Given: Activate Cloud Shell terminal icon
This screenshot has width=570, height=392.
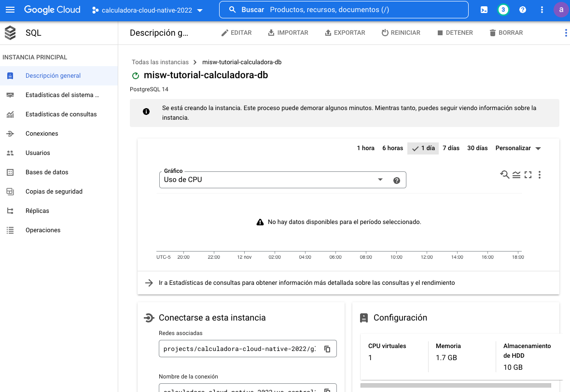Looking at the screenshot, I should 484,10.
